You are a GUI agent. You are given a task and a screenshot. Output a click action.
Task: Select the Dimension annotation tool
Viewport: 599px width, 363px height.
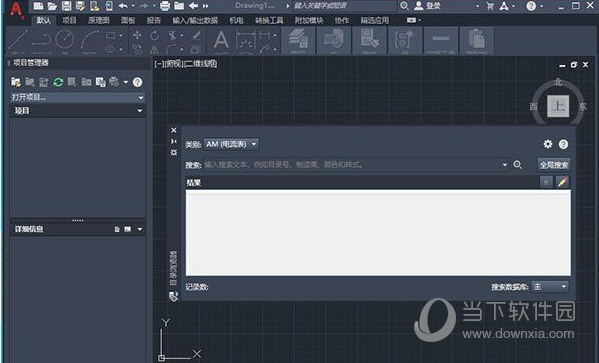[x=245, y=41]
